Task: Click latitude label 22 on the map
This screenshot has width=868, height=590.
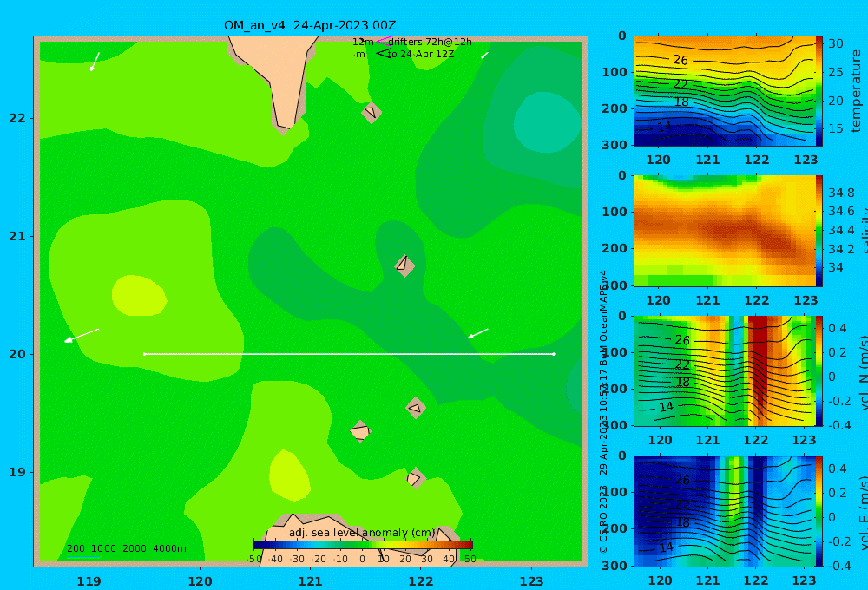Action: pyautogui.click(x=17, y=118)
